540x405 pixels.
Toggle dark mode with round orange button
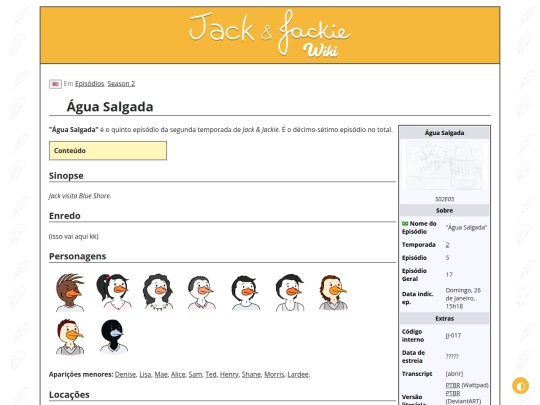point(520,385)
